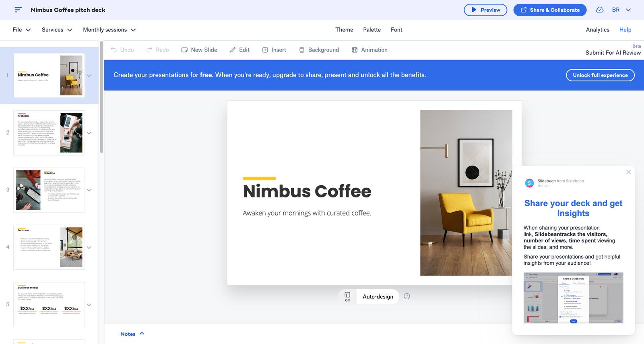Viewport: 644px width, 344px height.
Task: Open the hamburger menu icon beside deck title
Action: coord(18,10)
